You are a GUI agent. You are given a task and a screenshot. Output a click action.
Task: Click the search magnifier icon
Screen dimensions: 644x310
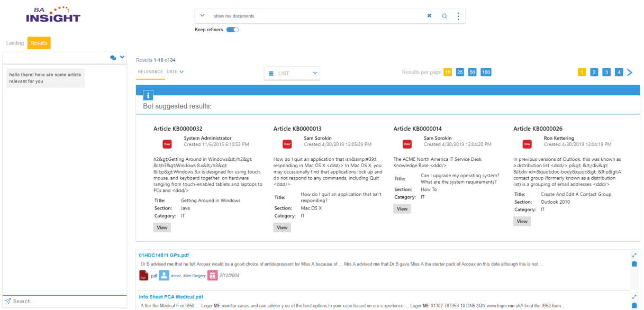445,16
